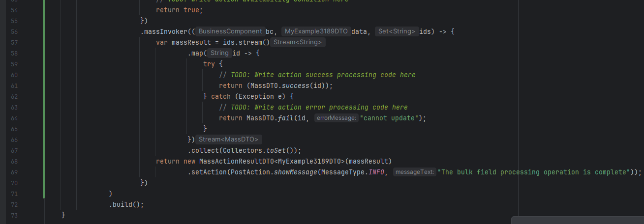The width and height of the screenshot is (644, 224).
Task: Click the Stream<MassDTO> inlay hint
Action: click(x=228, y=140)
